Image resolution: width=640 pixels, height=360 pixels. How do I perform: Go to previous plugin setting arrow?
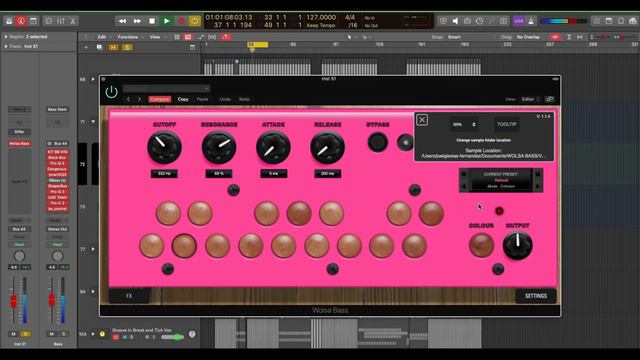[128, 99]
